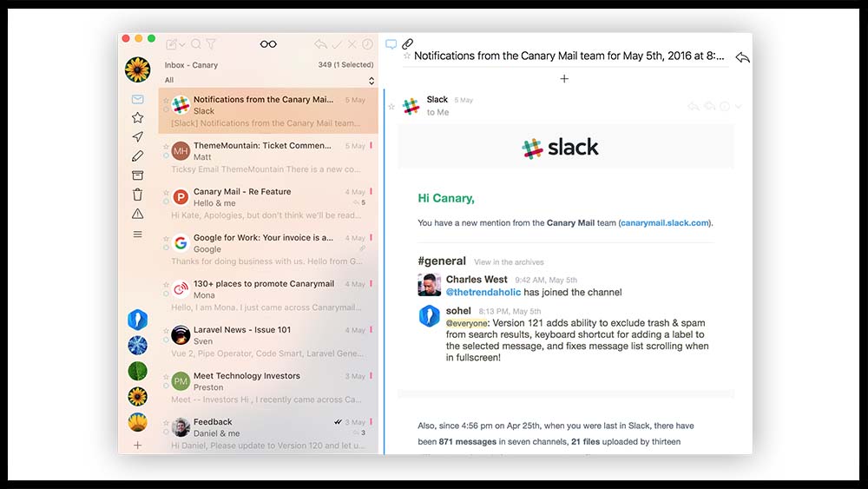
Task: Star the Meet Technology Investors email
Action: (166, 376)
